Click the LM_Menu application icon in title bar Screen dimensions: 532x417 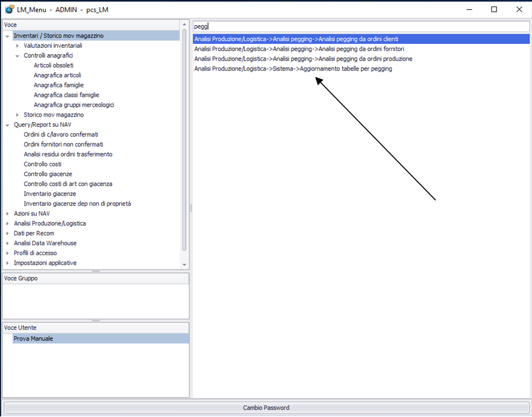[x=9, y=9]
